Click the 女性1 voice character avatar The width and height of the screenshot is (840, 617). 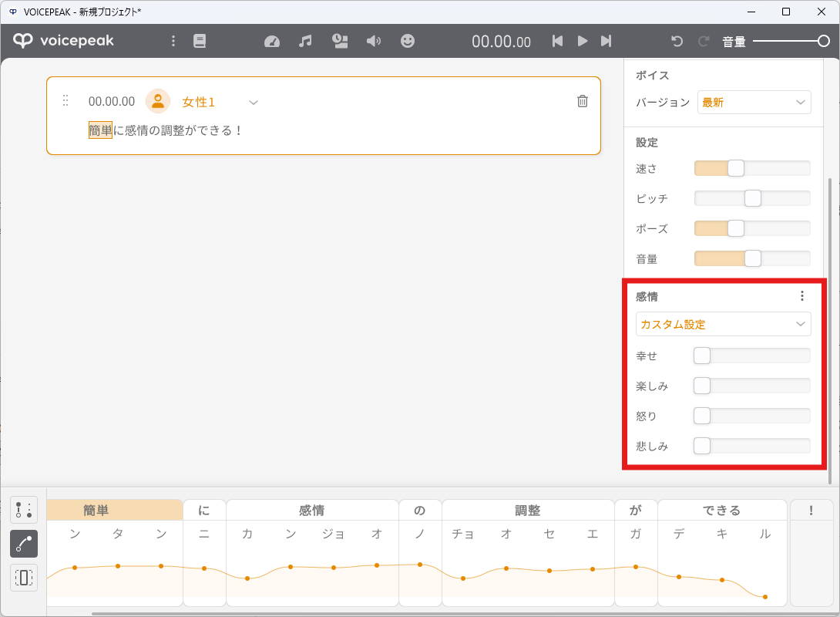coord(157,100)
